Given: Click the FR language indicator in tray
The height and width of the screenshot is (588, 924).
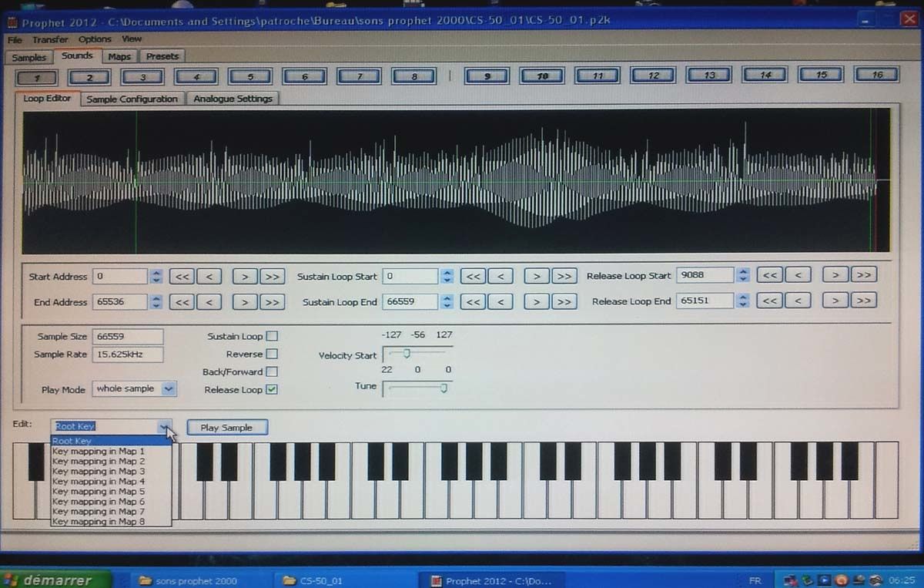Looking at the screenshot, I should pyautogui.click(x=755, y=580).
